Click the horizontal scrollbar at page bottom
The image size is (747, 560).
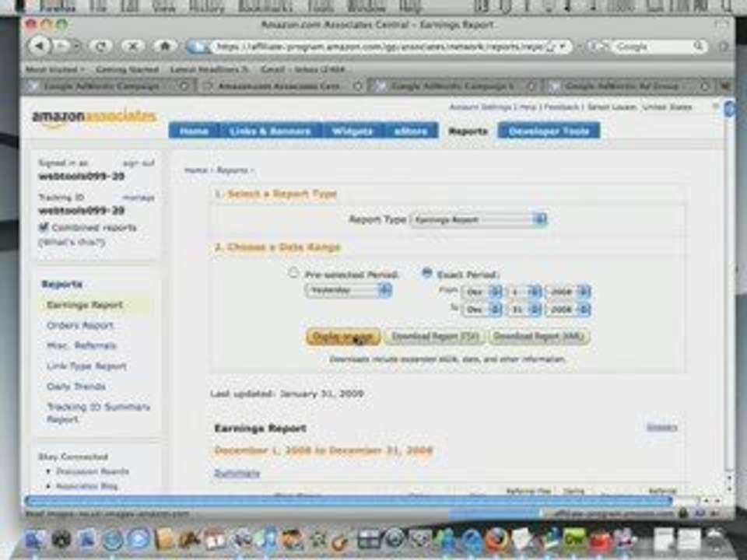(x=349, y=500)
